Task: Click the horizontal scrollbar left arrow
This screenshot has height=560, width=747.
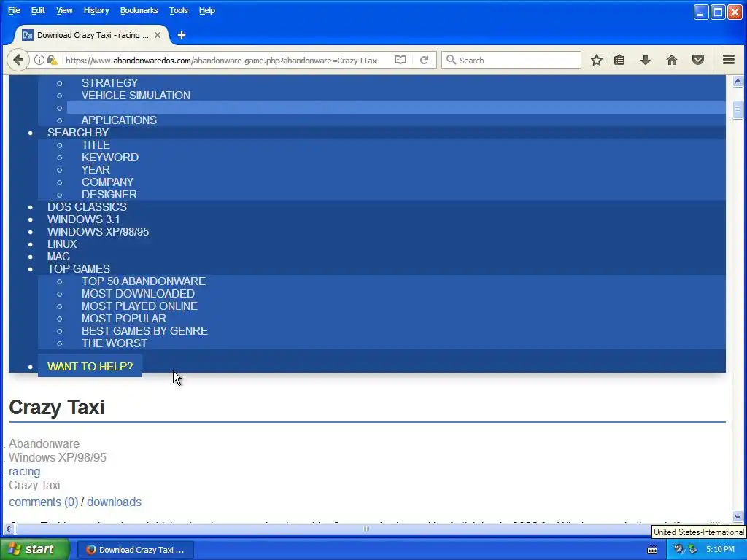Action: click(9, 529)
